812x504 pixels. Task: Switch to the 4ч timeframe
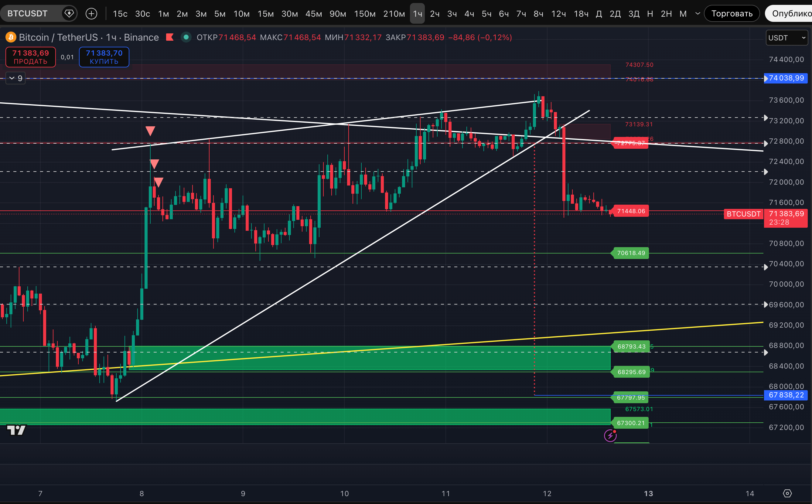[469, 14]
